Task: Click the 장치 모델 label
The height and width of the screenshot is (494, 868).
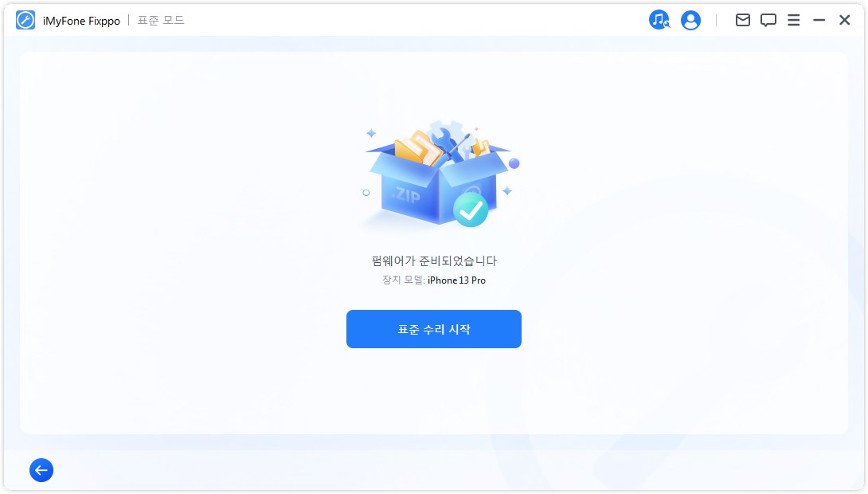Action: tap(402, 280)
